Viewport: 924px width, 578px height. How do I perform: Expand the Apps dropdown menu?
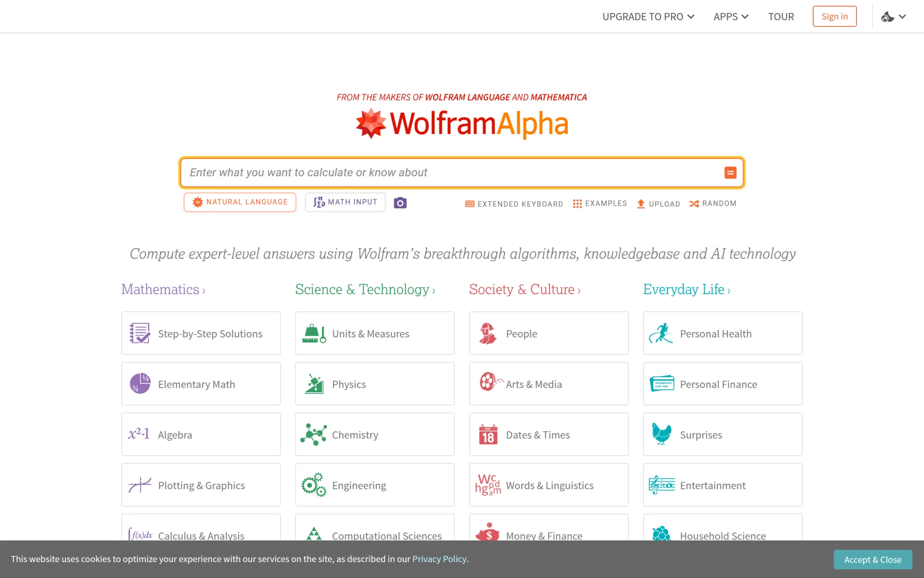click(731, 17)
